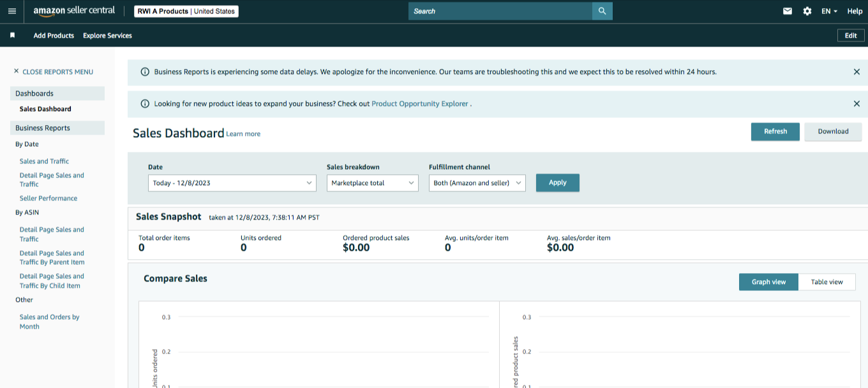Select the Graph view tab

pos(768,282)
